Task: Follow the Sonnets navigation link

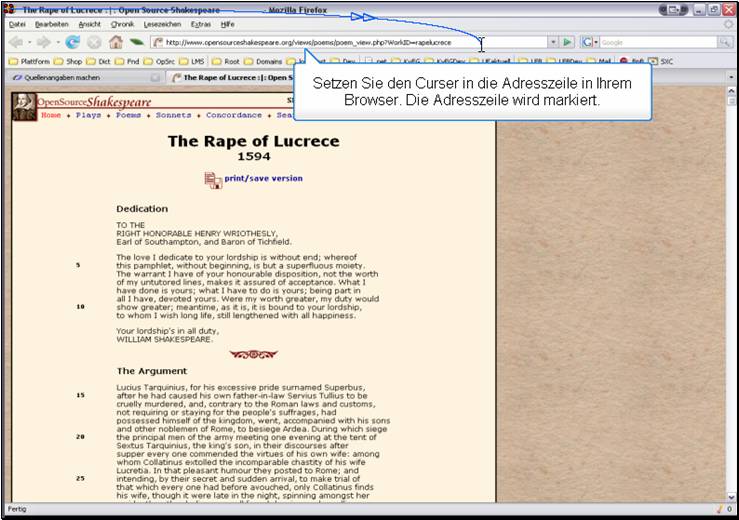Action: point(173,115)
